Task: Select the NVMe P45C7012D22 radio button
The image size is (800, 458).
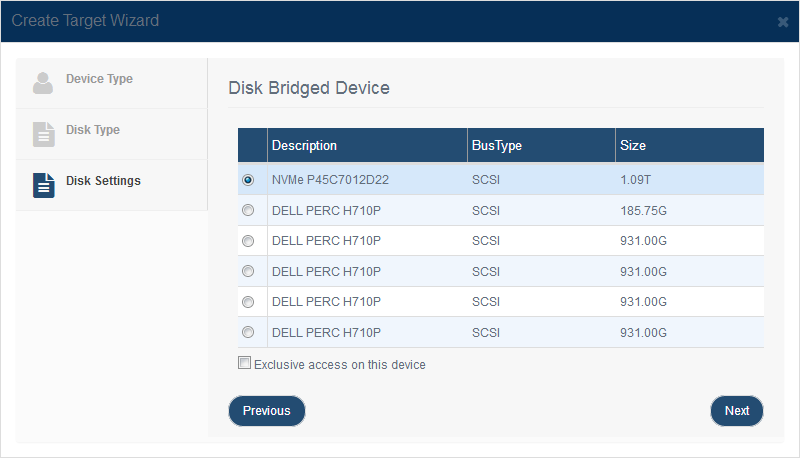Action: pyautogui.click(x=248, y=180)
